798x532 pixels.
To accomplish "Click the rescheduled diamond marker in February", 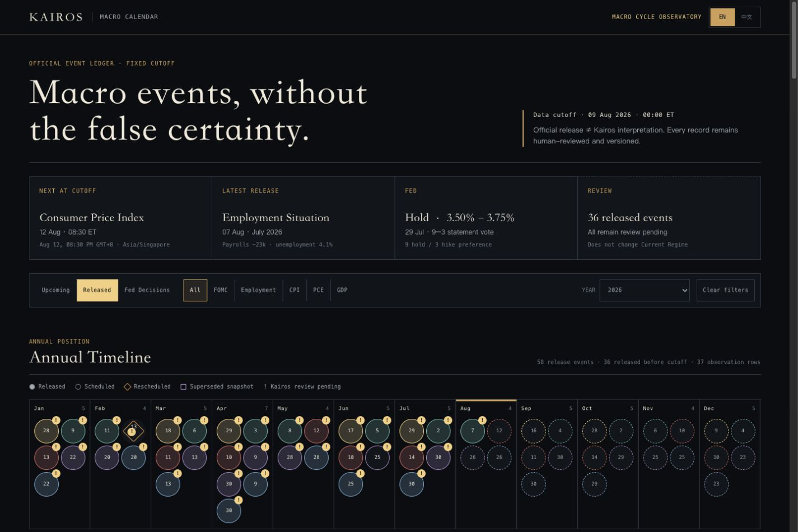I will (x=133, y=431).
